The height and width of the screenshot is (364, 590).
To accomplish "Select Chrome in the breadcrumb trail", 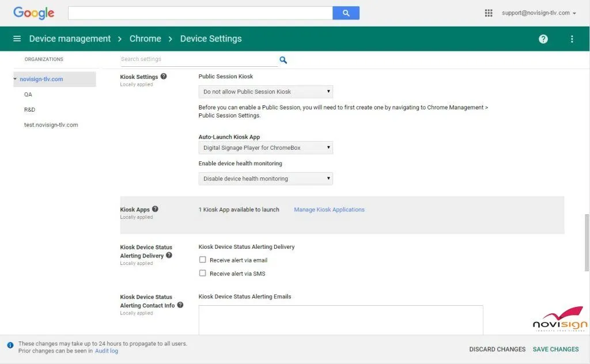I will tap(145, 39).
